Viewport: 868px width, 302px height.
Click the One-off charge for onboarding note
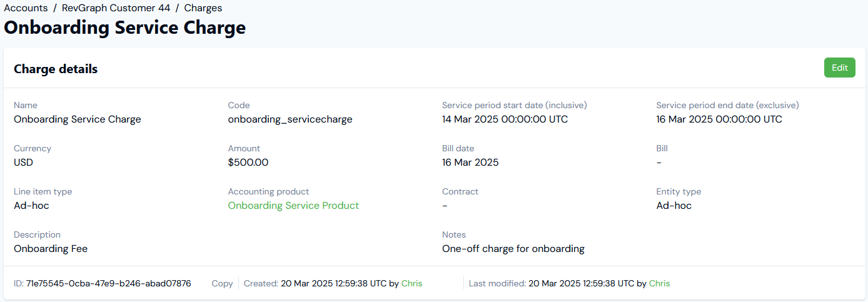click(x=513, y=248)
